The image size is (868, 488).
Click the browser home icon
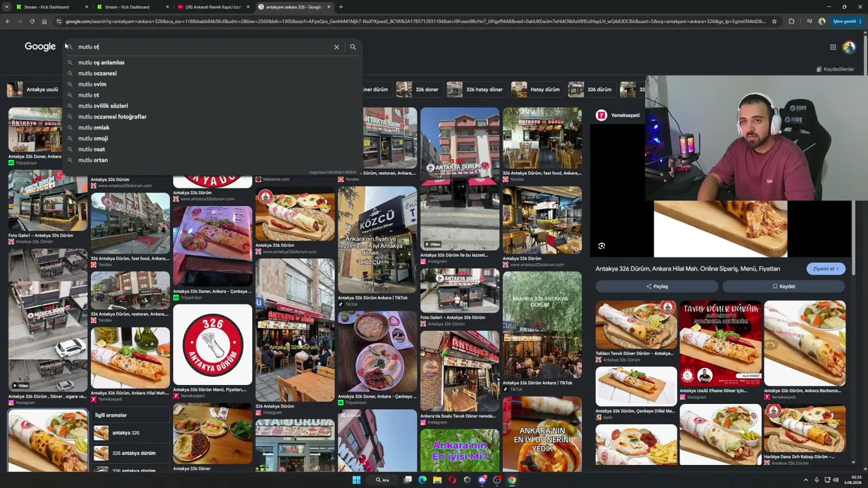coord(44,21)
